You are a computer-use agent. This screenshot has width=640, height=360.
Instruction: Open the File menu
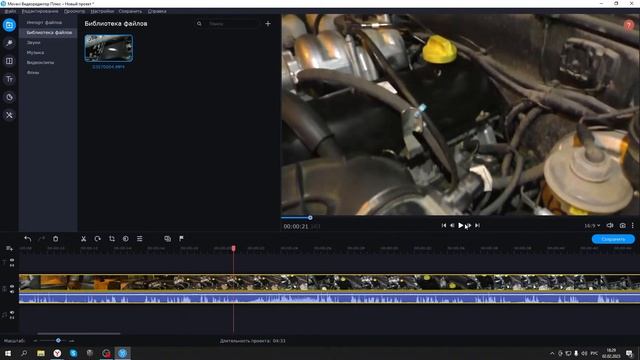10,11
